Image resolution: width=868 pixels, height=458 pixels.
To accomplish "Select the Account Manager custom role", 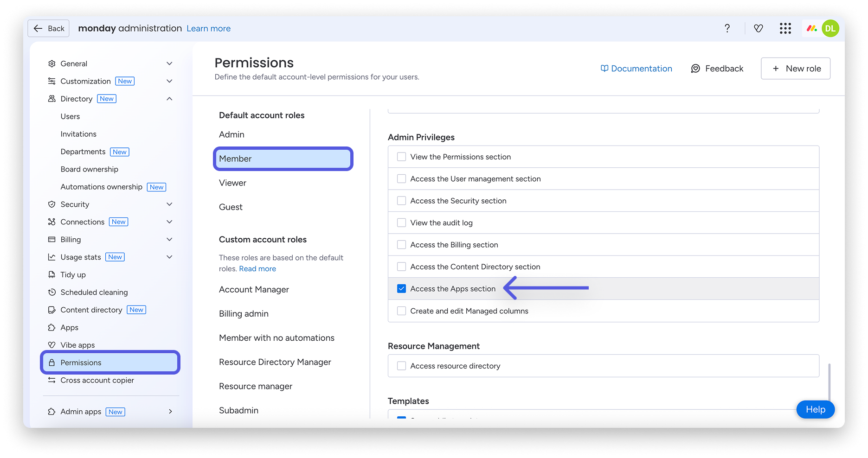I will click(x=254, y=290).
